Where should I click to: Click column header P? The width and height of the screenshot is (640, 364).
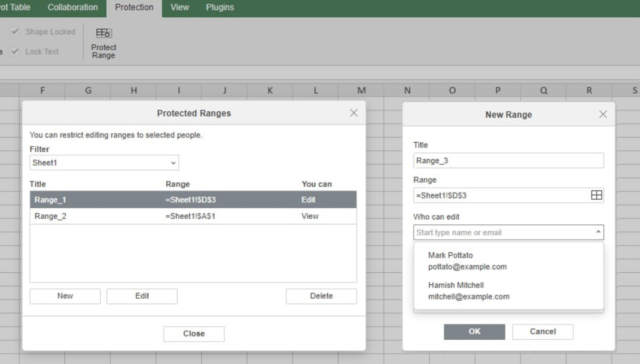point(498,90)
